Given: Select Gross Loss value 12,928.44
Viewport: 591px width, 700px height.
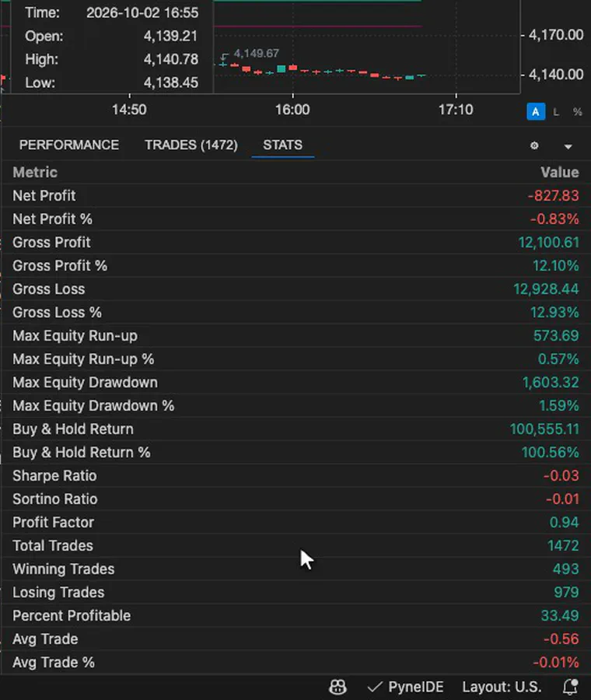Looking at the screenshot, I should 547,289.
